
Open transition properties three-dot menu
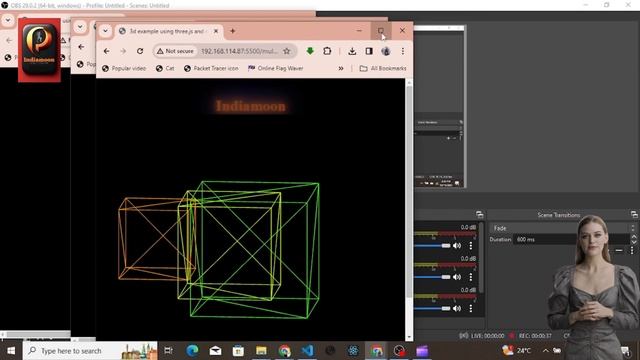click(632, 250)
